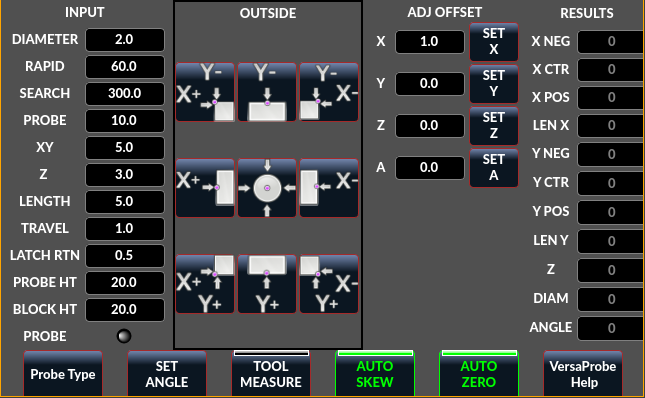The height and width of the screenshot is (398, 645).
Task: Click the SET A offset button
Action: pyautogui.click(x=494, y=167)
